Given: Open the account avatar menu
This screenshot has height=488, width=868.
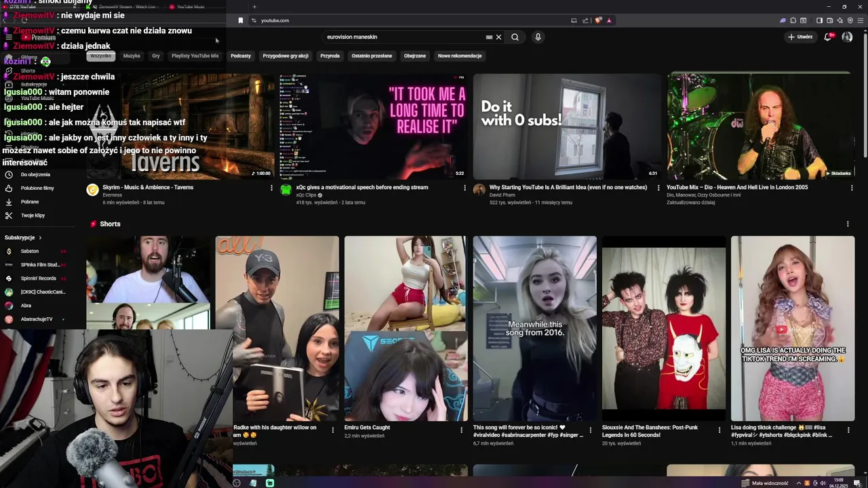Looking at the screenshot, I should click(847, 37).
